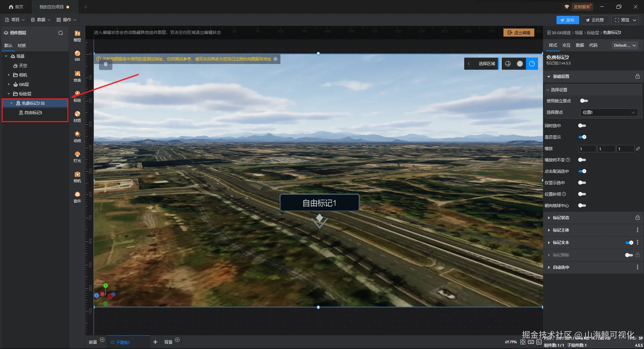This screenshot has width=644, height=349.
Task: Click the map pin icon in the viewport
Action: click(106, 64)
